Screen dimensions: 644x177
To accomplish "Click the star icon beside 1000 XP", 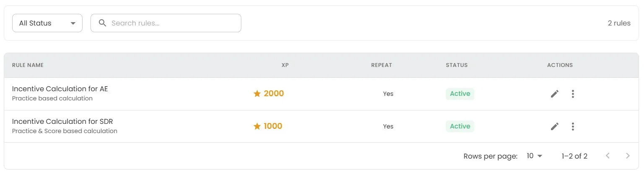I will [x=257, y=126].
